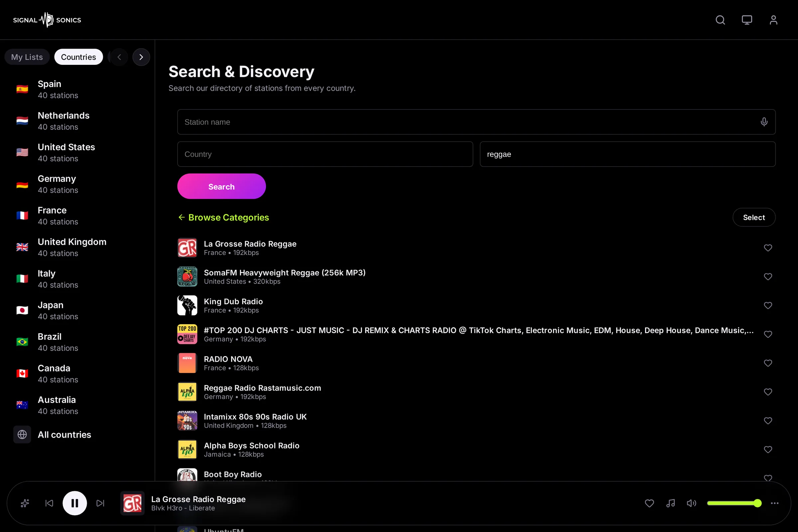Open the player more options ellipsis
Image resolution: width=798 pixels, height=532 pixels.
(x=775, y=503)
